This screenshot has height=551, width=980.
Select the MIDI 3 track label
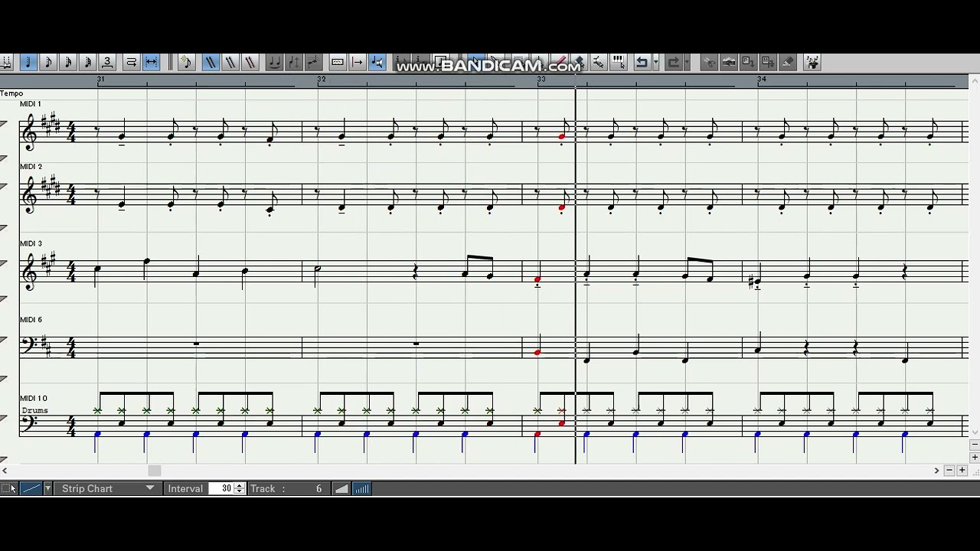pyautogui.click(x=31, y=244)
